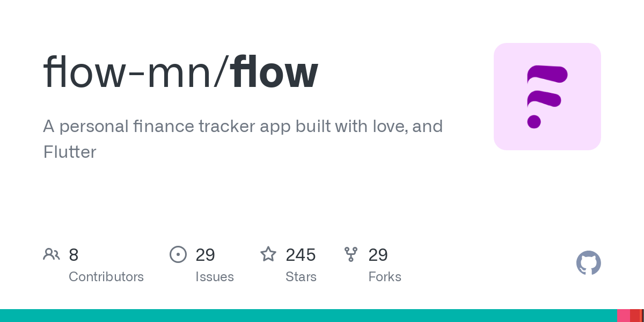The width and height of the screenshot is (644, 322).
Task: Select the Stars label
Action: pyautogui.click(x=301, y=277)
